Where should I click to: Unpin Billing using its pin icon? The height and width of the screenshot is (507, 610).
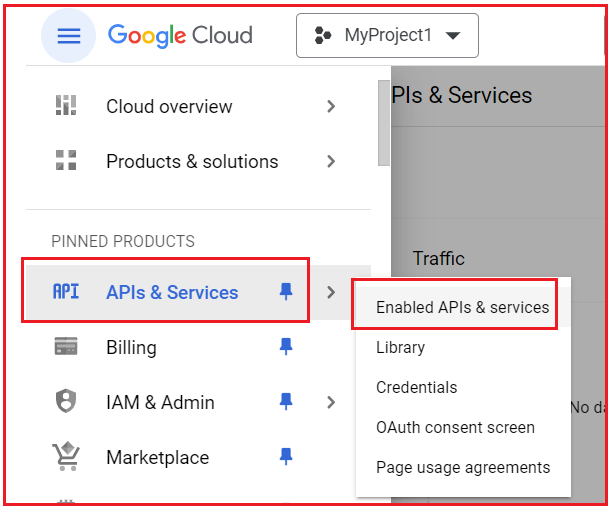point(286,346)
